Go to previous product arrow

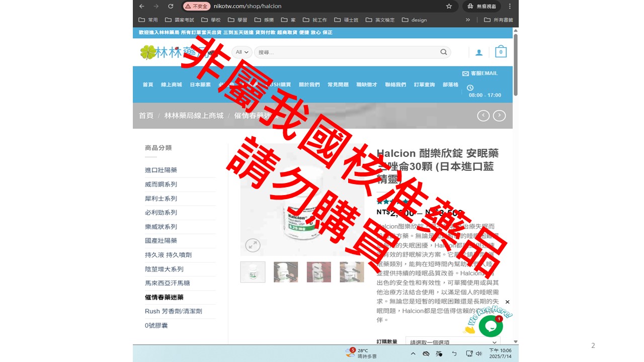483,116
